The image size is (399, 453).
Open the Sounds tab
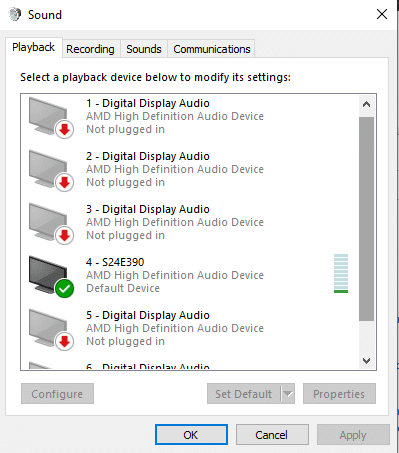(x=144, y=49)
